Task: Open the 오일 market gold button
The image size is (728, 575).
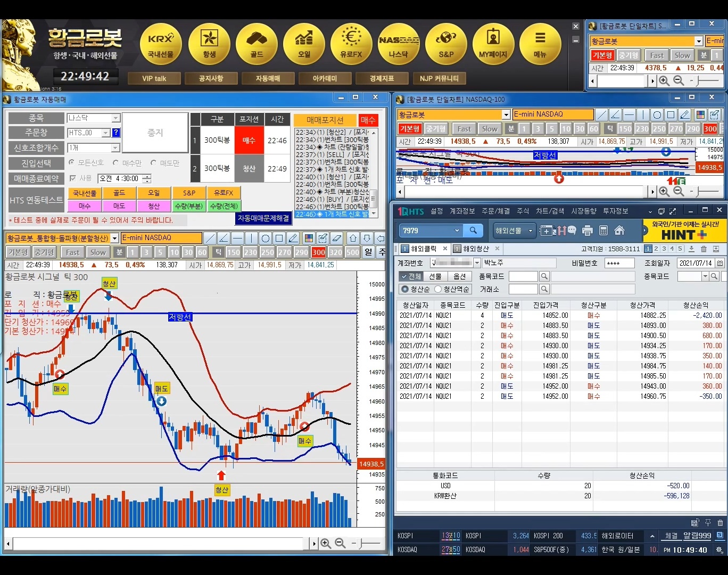Action: [304, 44]
